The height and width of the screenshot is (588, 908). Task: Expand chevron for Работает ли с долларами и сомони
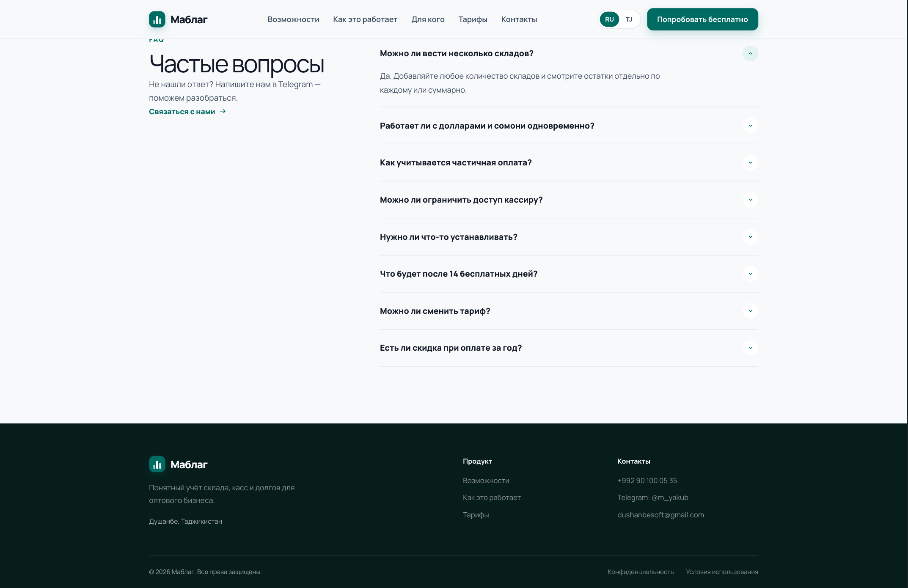(750, 126)
